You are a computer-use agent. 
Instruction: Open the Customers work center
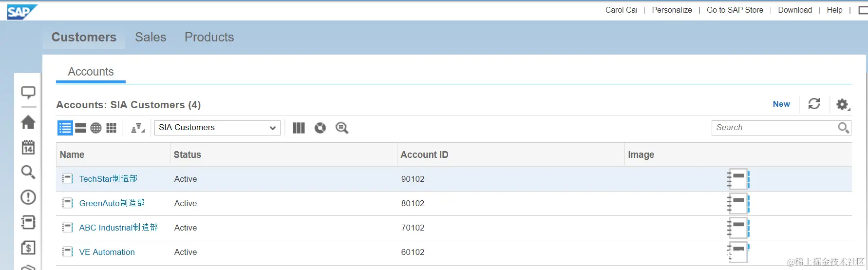click(84, 37)
